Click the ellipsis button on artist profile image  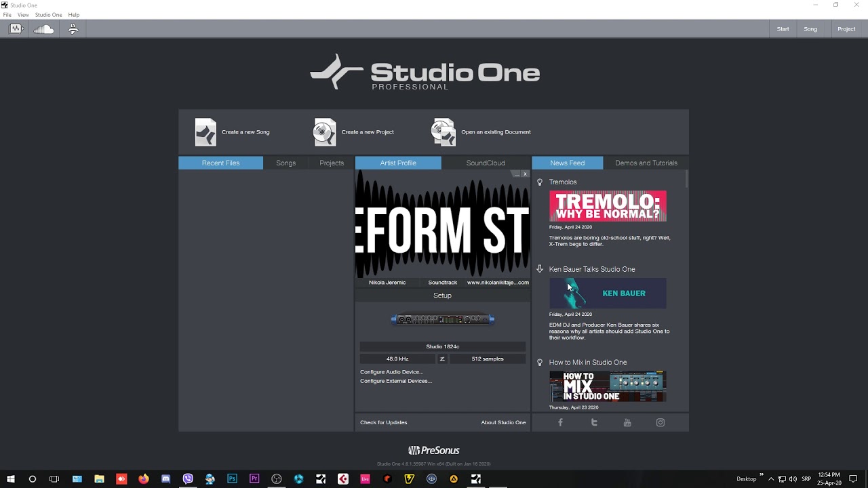(517, 174)
